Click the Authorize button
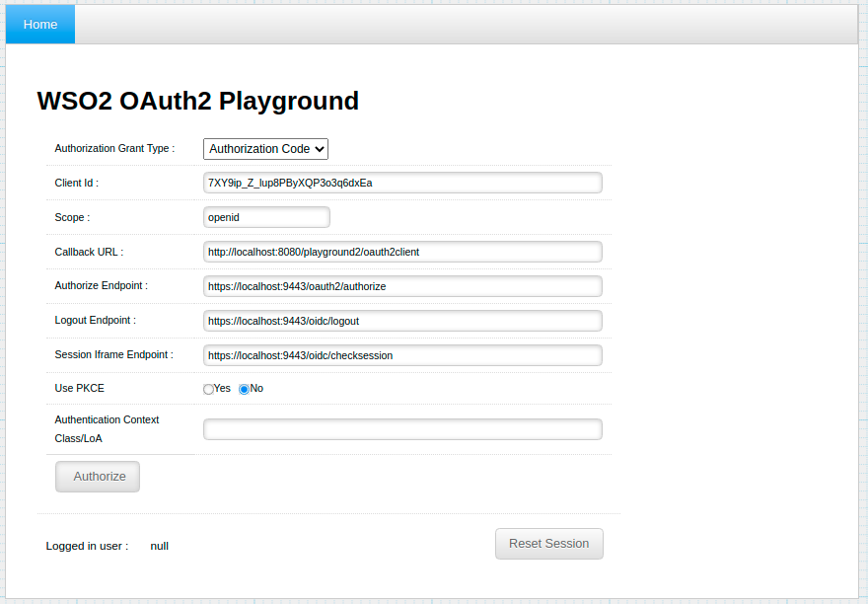 [x=98, y=477]
